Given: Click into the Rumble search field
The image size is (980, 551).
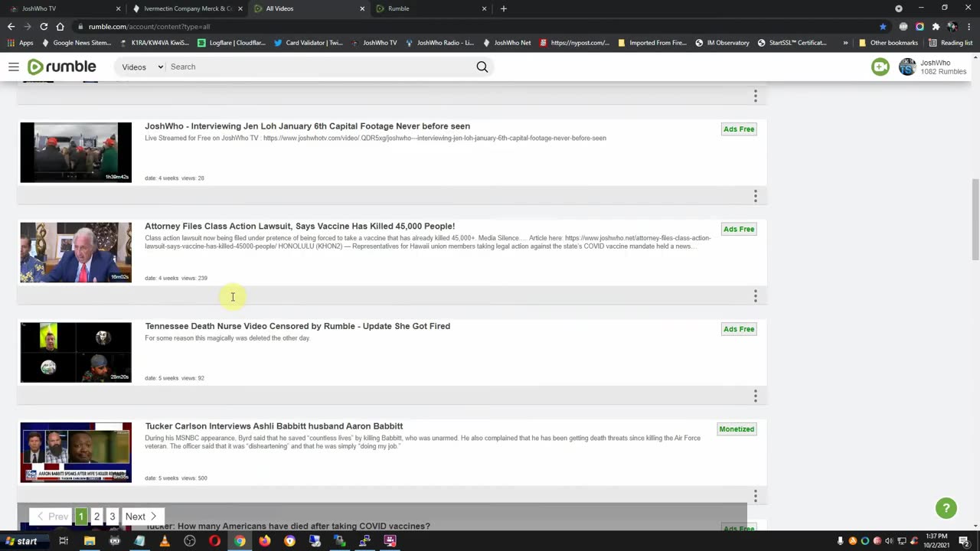Looking at the screenshot, I should (322, 67).
